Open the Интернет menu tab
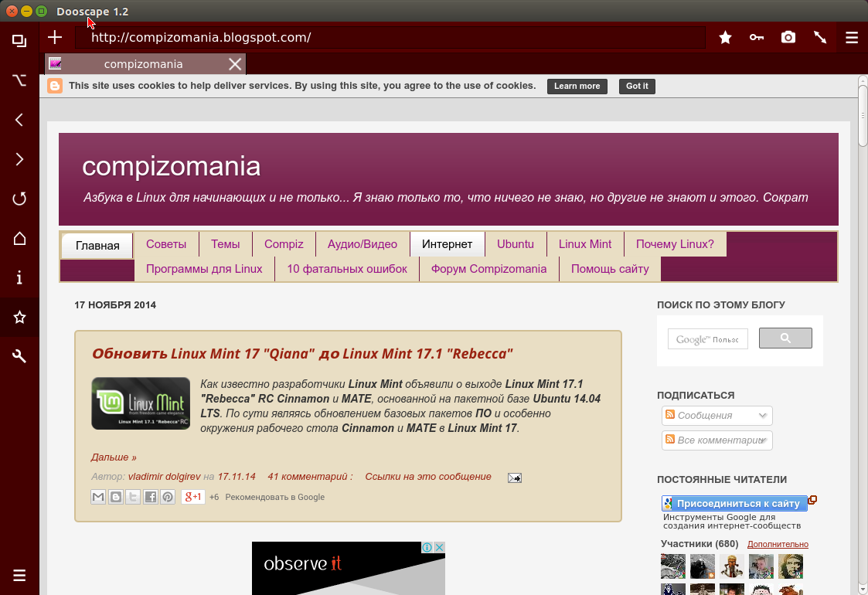 tap(448, 244)
